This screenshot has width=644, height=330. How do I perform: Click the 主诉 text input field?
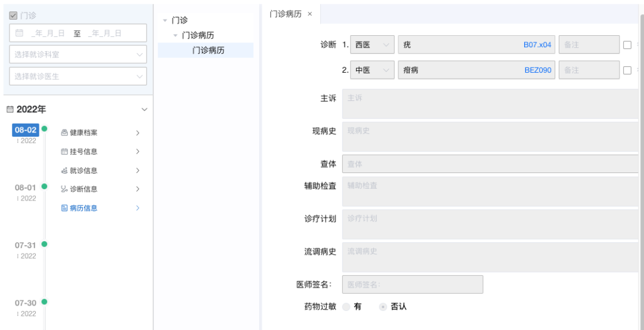coord(489,104)
